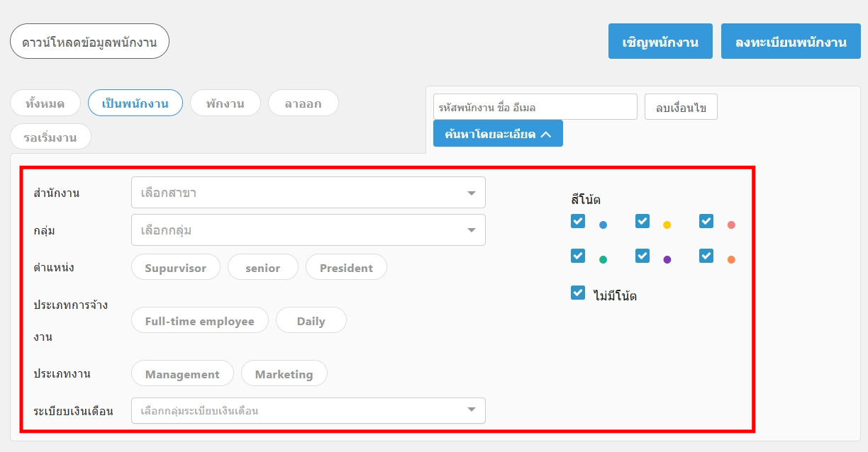Screen dimensions: 868x452
Task: Expand the เลือกกลุ่มระเบียบเงินเดือน dropdown
Action: [308, 410]
